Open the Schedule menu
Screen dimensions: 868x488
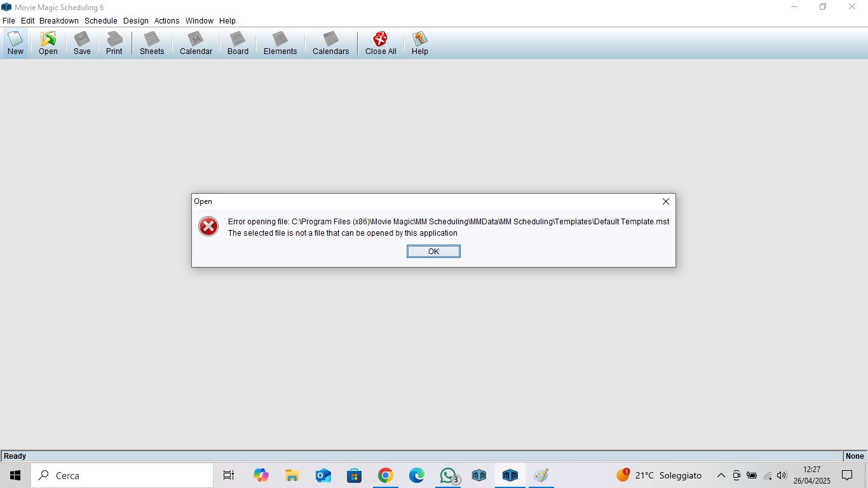click(x=101, y=21)
